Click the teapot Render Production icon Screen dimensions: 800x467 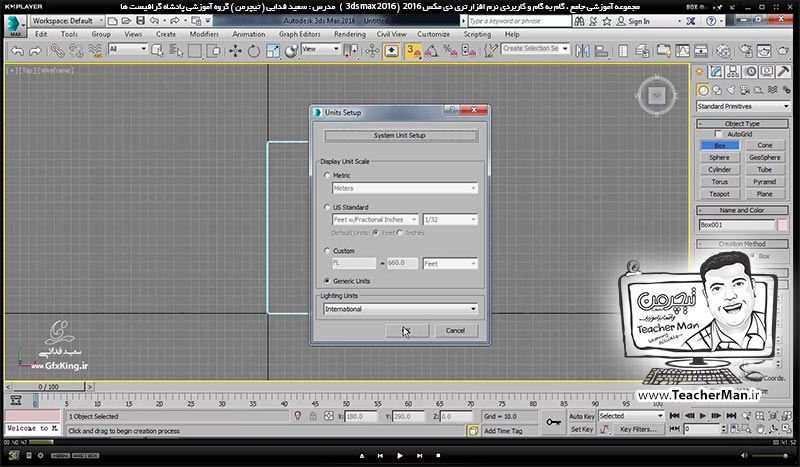point(783,51)
